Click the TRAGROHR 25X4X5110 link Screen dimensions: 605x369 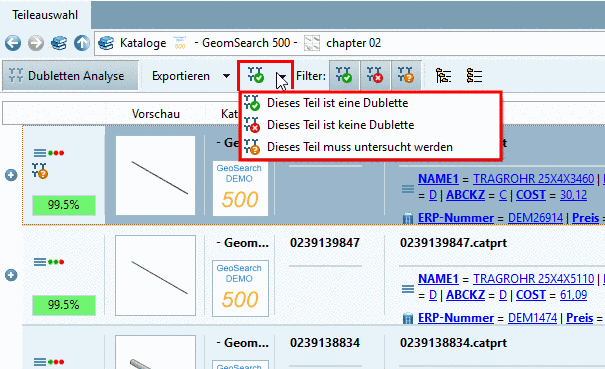click(x=533, y=279)
